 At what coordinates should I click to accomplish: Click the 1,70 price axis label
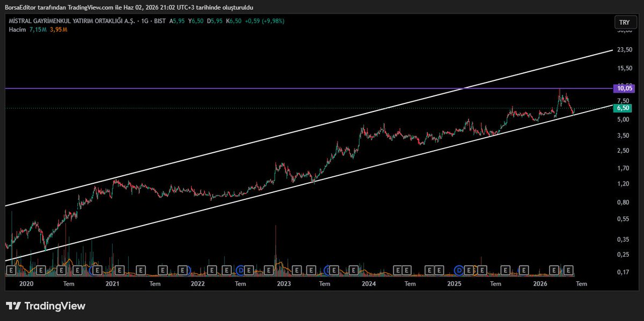coord(623,168)
